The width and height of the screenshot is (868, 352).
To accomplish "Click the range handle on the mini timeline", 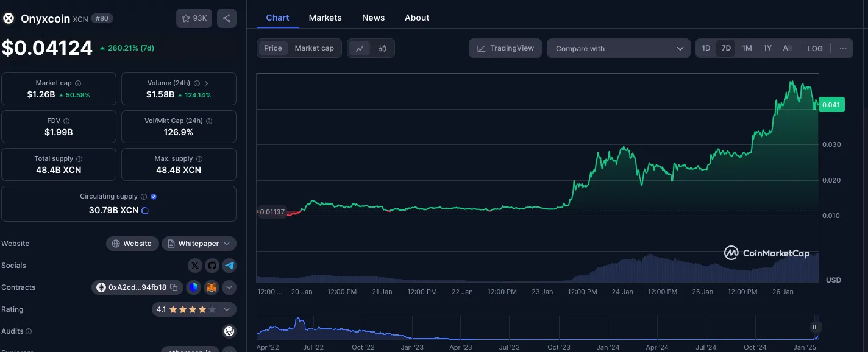I will coord(816,327).
